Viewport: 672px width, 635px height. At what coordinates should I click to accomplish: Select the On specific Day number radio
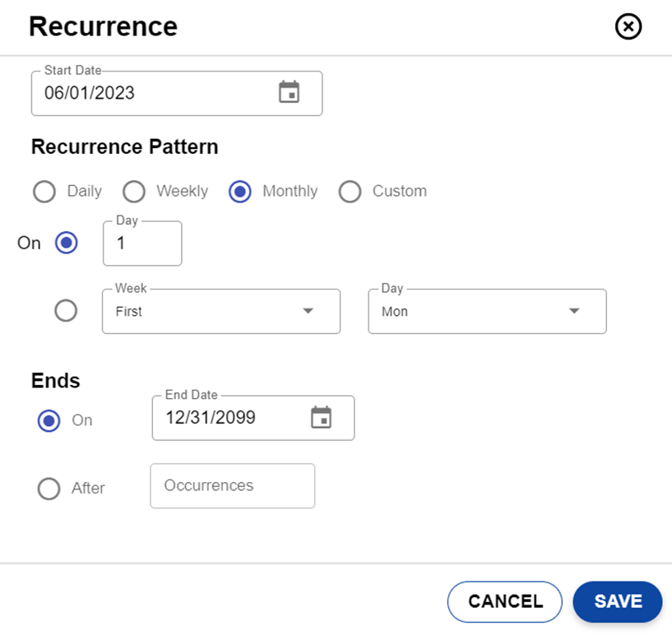pyautogui.click(x=66, y=243)
